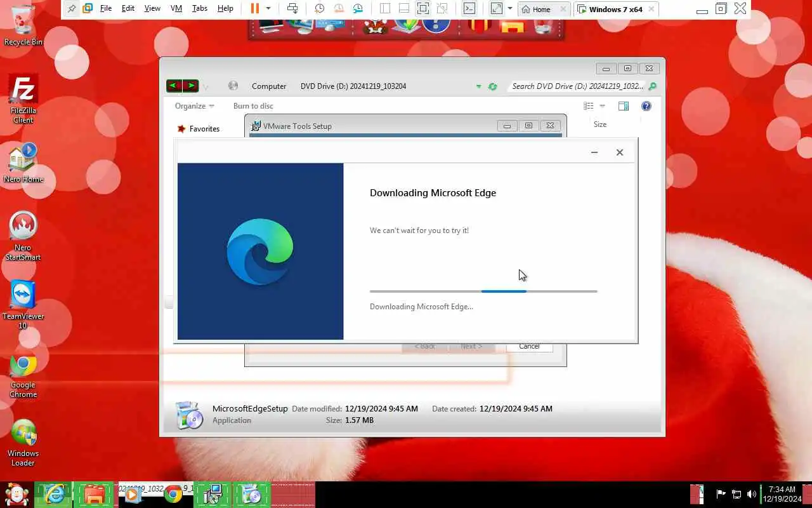Expand the view options dropdown arrow
This screenshot has height=508, width=812.
pyautogui.click(x=602, y=106)
